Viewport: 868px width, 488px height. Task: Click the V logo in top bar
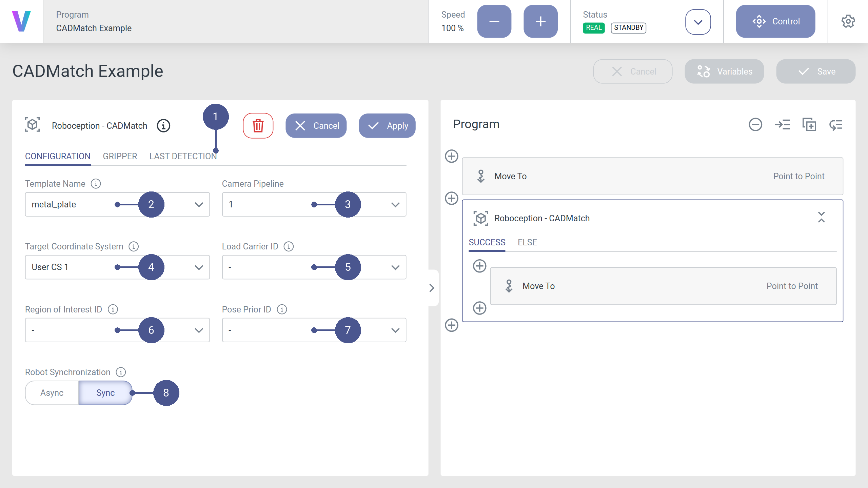tap(21, 21)
